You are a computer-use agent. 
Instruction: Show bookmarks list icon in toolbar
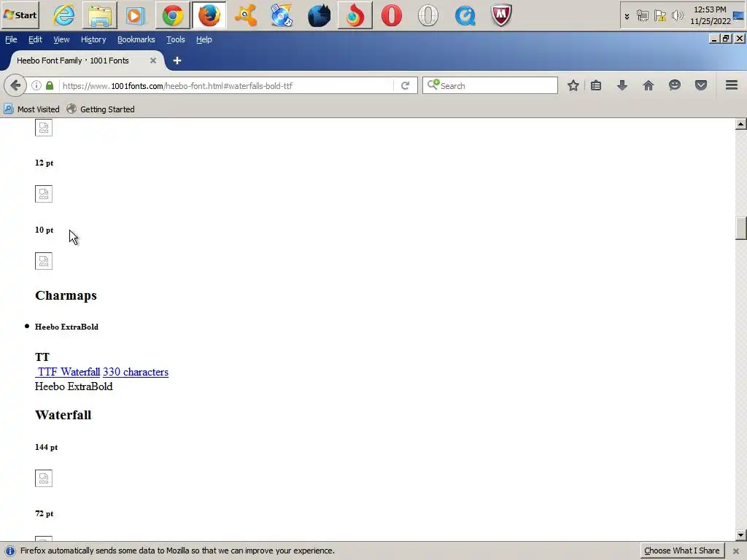pyautogui.click(x=596, y=86)
